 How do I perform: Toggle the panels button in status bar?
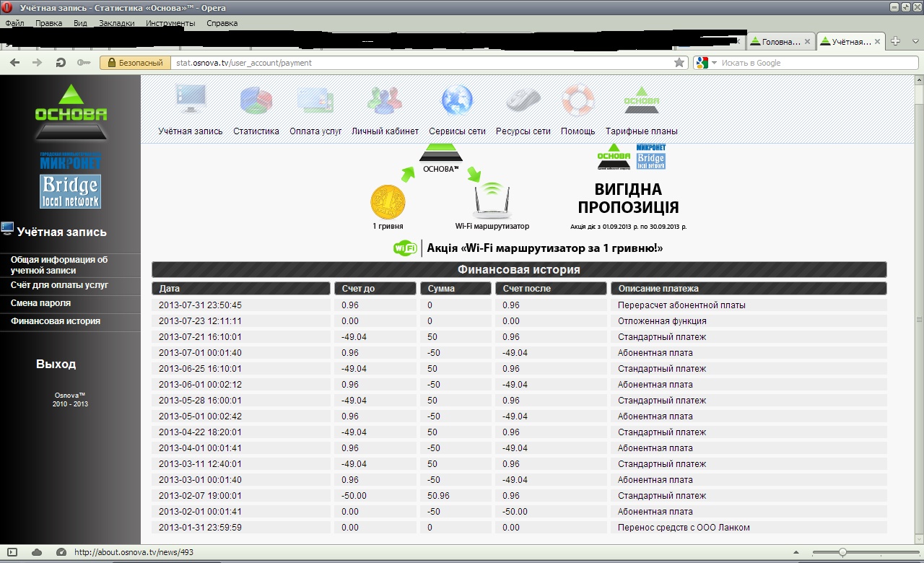(x=12, y=552)
